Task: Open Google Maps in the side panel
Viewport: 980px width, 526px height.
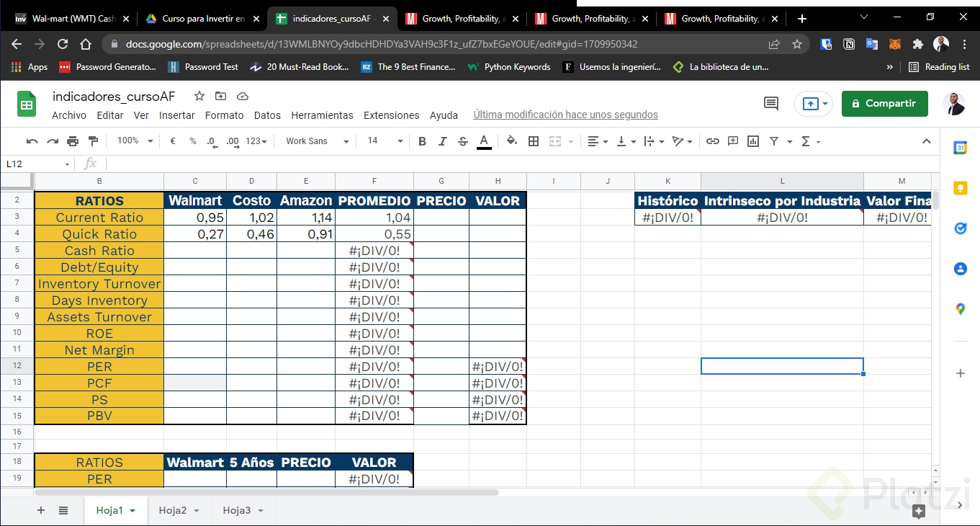Action: (960, 309)
